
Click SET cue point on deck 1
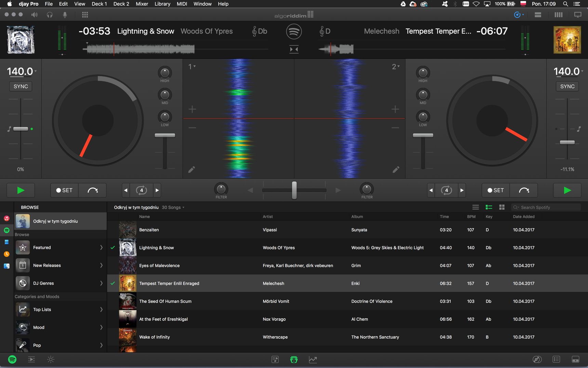[65, 190]
